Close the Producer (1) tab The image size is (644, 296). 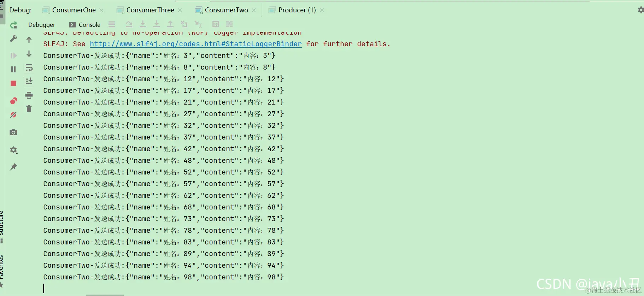[x=322, y=10]
